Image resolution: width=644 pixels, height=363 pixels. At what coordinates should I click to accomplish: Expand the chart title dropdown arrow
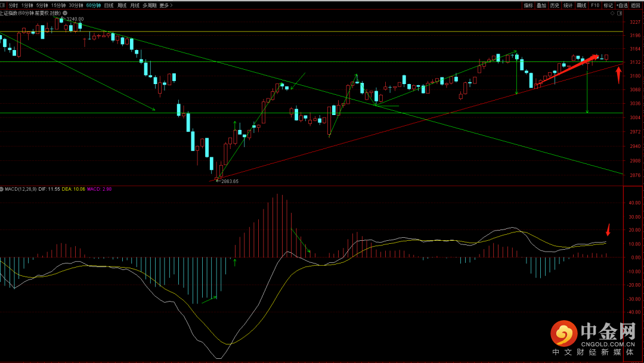click(65, 13)
